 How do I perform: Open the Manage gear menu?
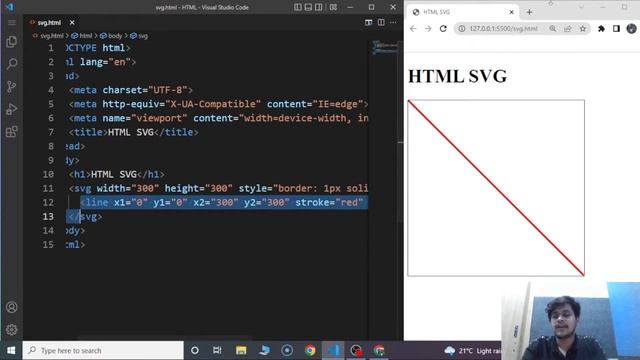click(x=12, y=329)
